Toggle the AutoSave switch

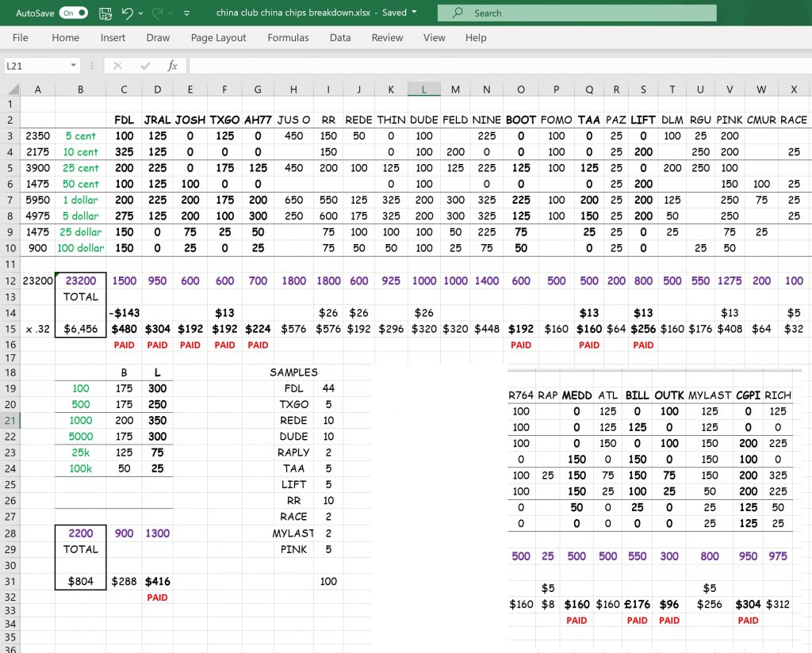tap(73, 13)
